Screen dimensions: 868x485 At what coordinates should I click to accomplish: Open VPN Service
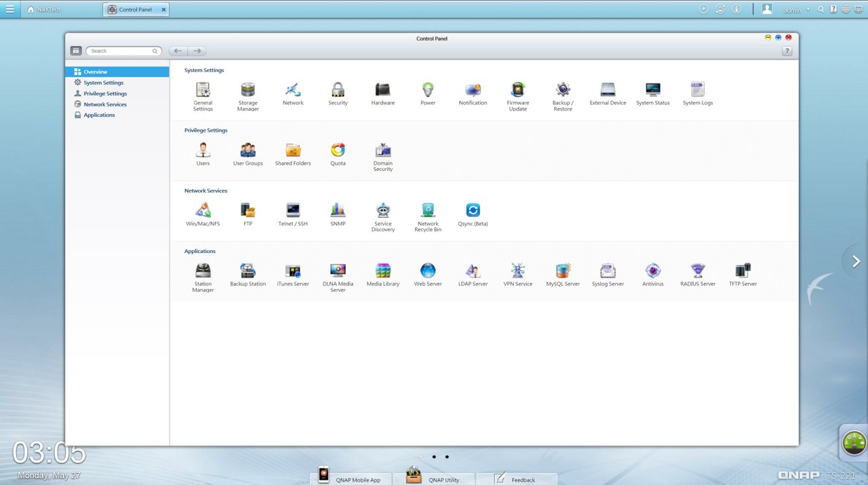(518, 274)
